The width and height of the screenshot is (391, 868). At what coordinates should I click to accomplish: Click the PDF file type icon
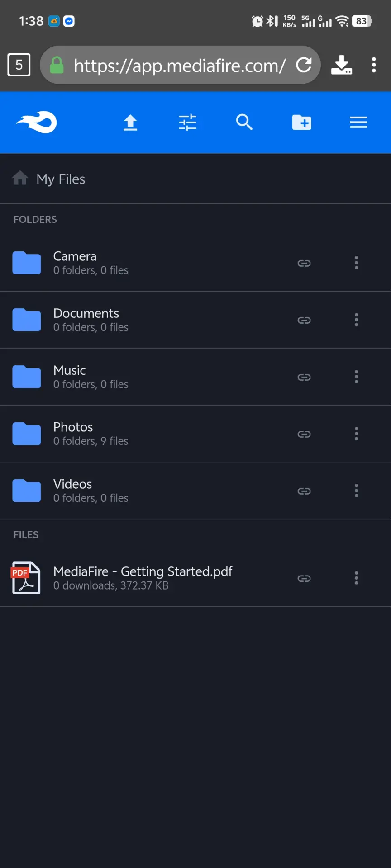(x=26, y=578)
